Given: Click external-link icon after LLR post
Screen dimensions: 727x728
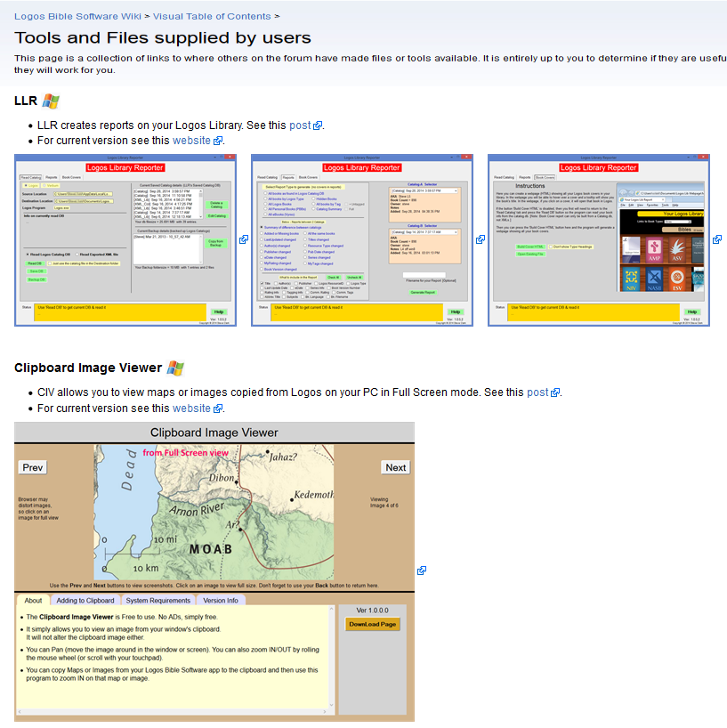Looking at the screenshot, I should point(318,125).
